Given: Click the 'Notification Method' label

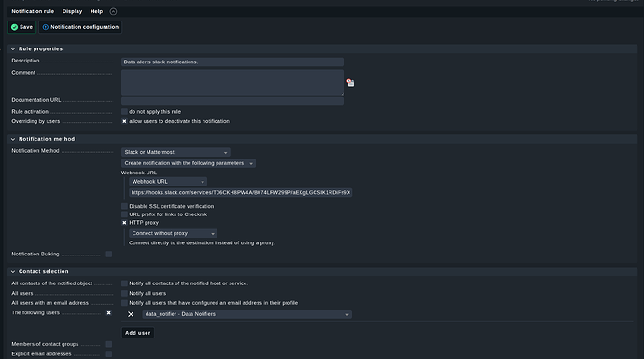Looking at the screenshot, I should [35, 151].
